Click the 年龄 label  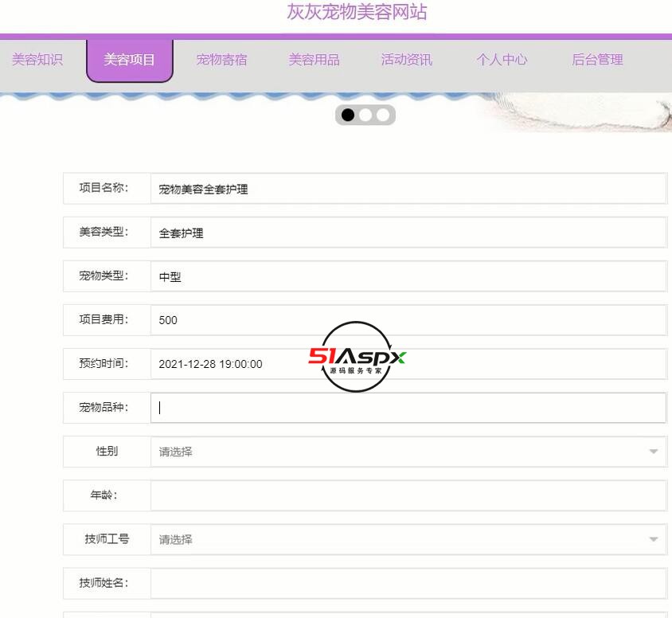[104, 495]
